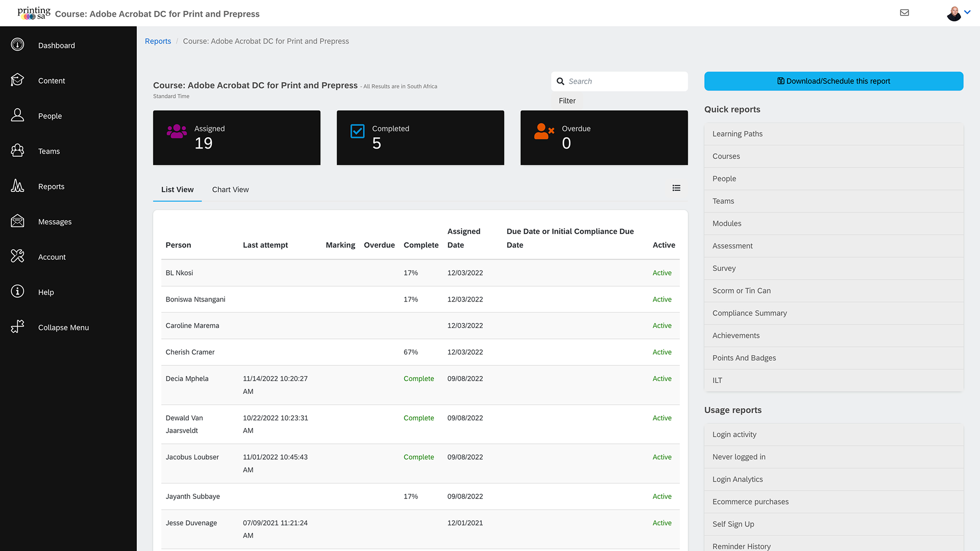Open the Dashboard gauge icon
Viewport: 980px width, 551px height.
17,45
